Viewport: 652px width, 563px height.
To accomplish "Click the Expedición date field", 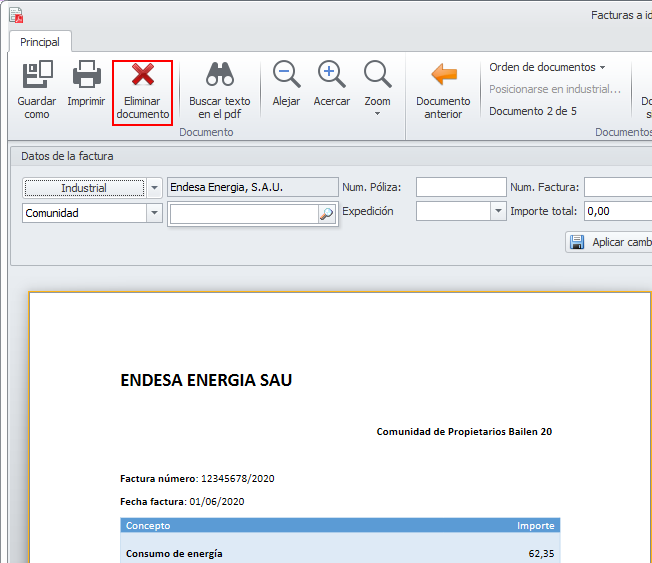I will (x=453, y=211).
